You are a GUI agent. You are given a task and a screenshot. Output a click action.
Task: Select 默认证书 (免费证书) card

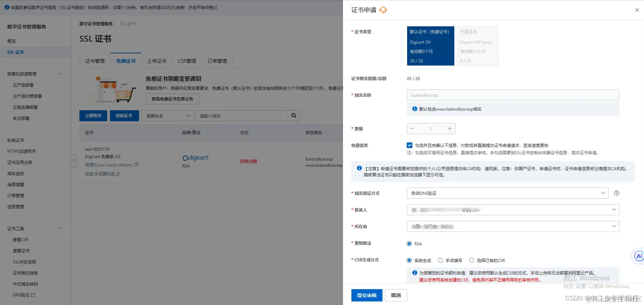[430, 46]
